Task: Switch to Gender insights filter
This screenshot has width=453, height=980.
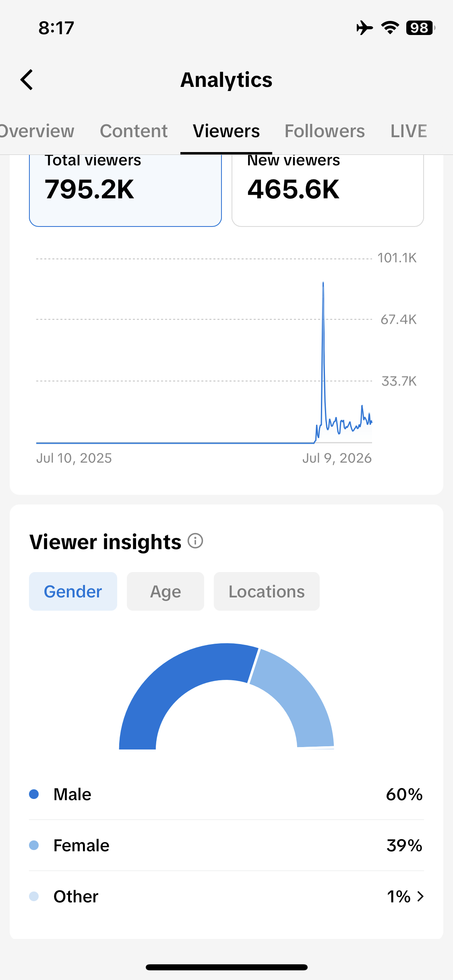Action: click(x=73, y=591)
